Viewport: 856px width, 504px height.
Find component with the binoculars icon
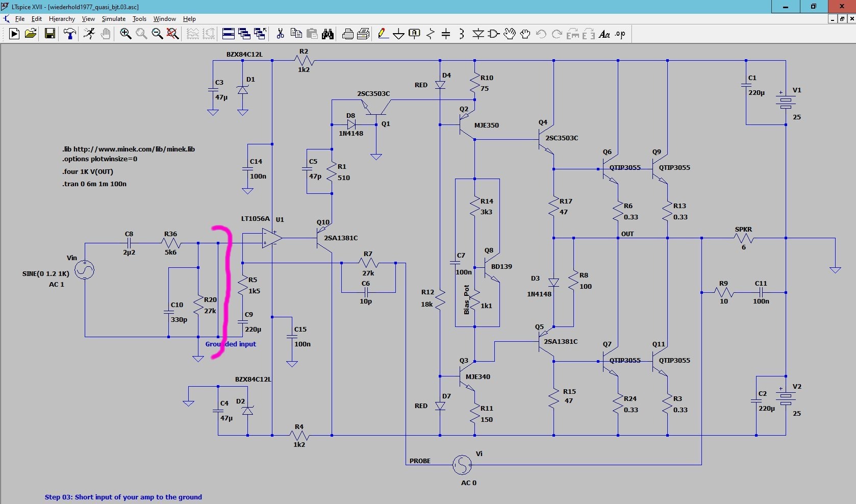pyautogui.click(x=328, y=34)
